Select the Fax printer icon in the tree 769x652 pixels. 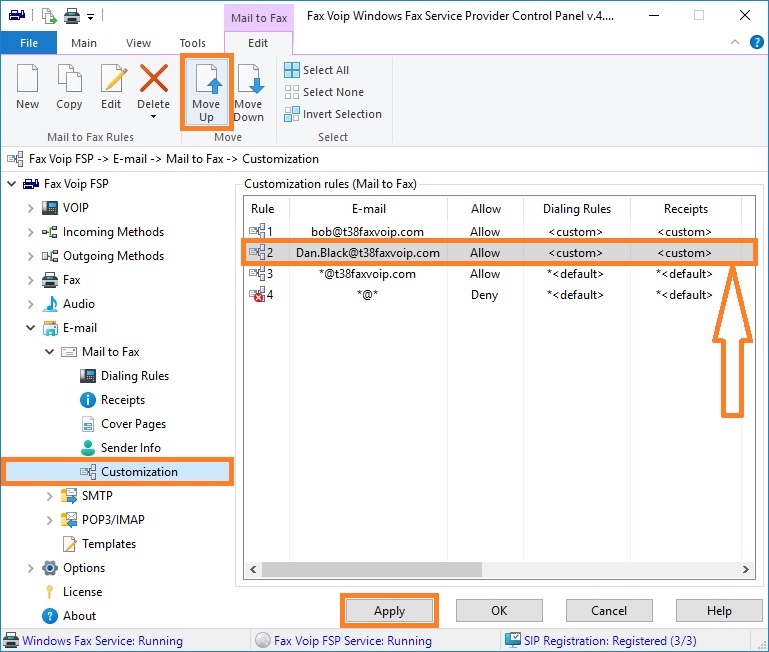50,280
